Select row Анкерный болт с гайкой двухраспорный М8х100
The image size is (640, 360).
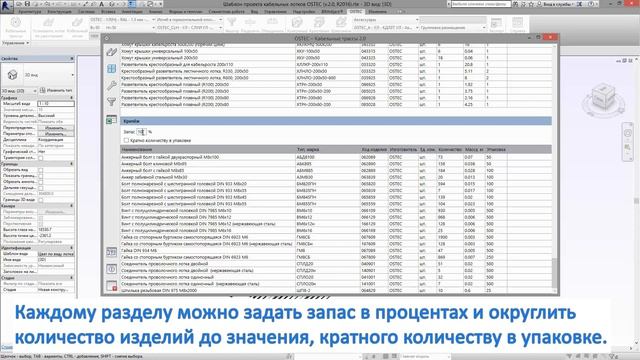coord(336,157)
